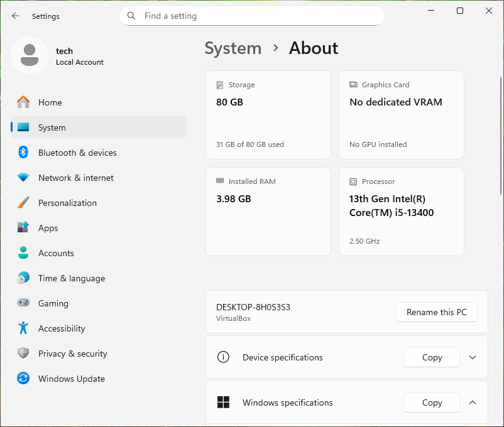
Task: Click the DESKTOP-8H0S3S3 PC name
Action: [x=253, y=307]
